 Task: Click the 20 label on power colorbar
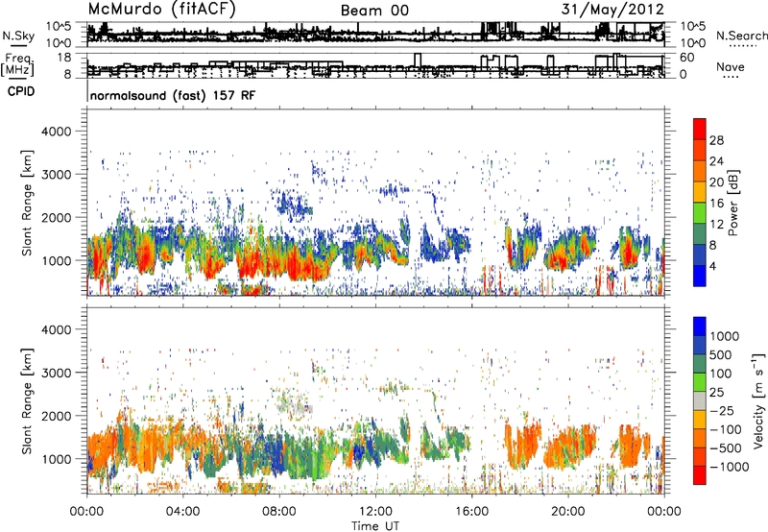point(716,182)
